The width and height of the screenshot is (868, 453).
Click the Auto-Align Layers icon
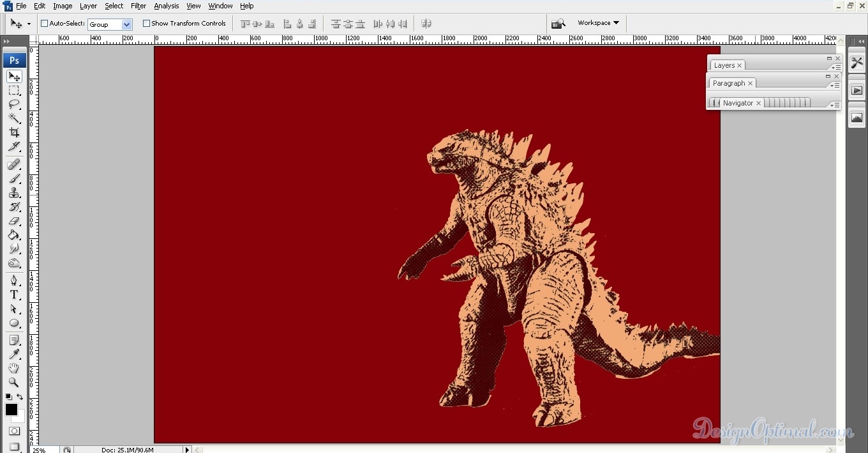tap(426, 24)
